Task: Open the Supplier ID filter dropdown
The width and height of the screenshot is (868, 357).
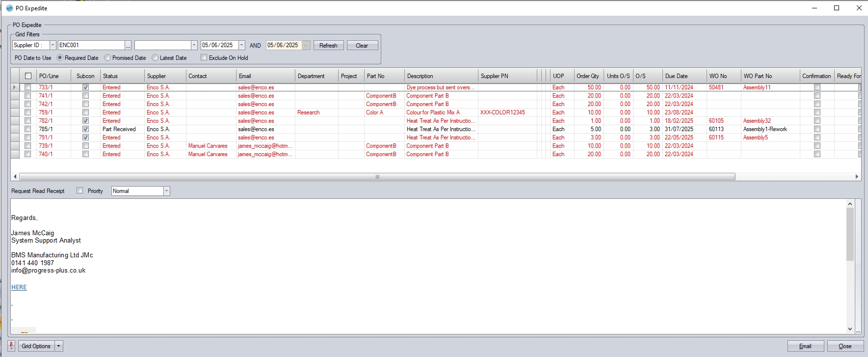Action: (x=53, y=45)
